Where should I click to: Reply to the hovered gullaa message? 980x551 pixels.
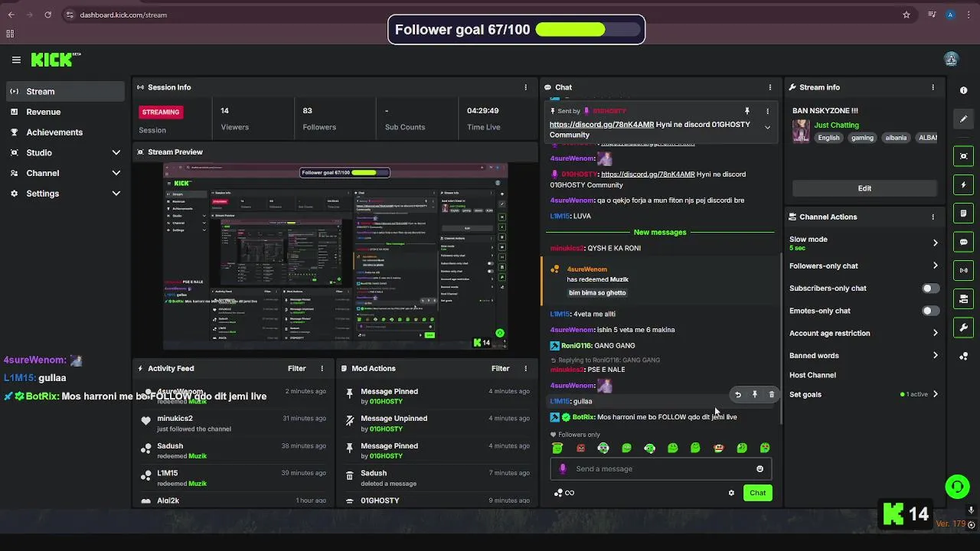point(738,395)
